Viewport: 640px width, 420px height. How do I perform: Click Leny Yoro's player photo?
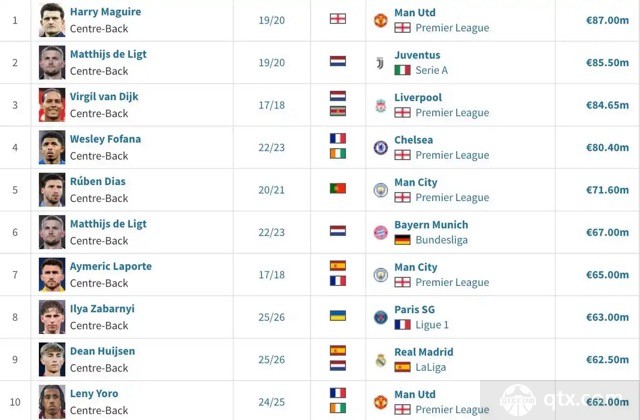tap(52, 402)
